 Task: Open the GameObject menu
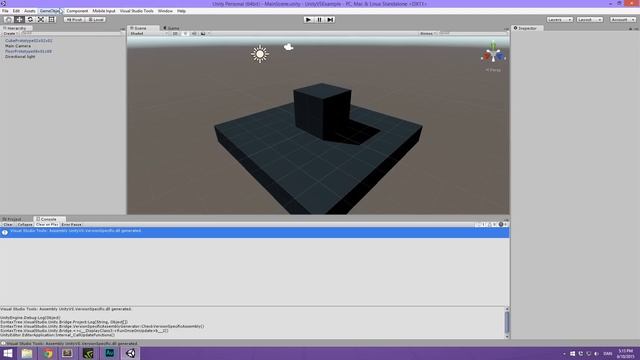tap(50, 11)
